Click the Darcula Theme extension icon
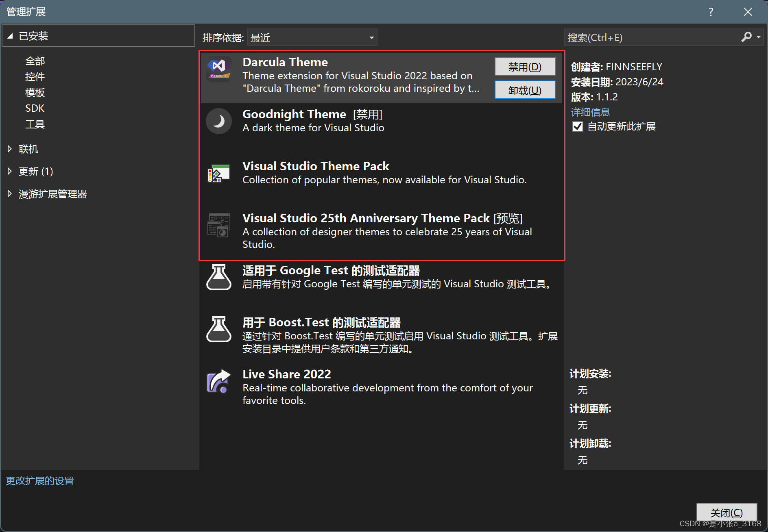The width and height of the screenshot is (768, 532). coord(219,69)
